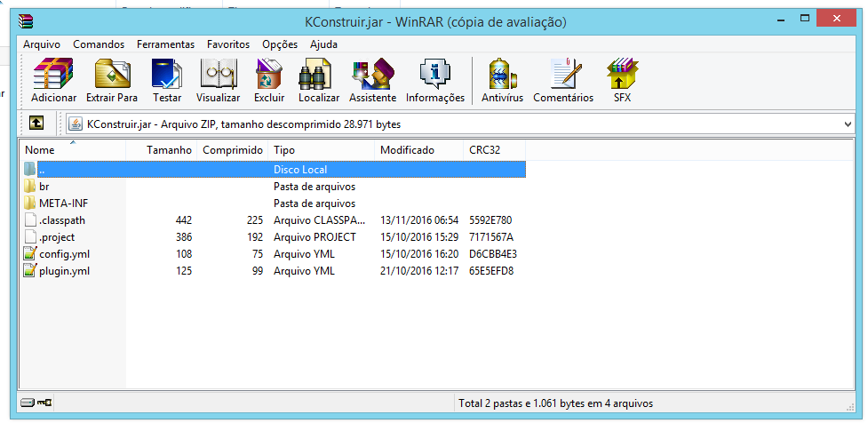
Task: Click the size value 442
Action: 184,220
